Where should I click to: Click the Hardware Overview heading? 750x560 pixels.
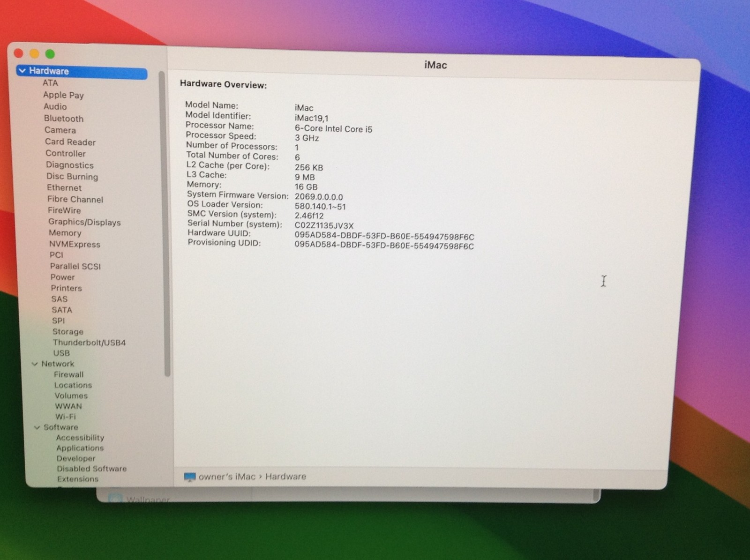pos(223,84)
